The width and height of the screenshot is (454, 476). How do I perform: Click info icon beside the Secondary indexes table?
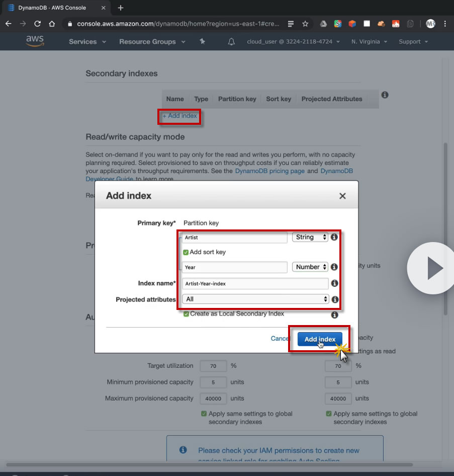[385, 95]
